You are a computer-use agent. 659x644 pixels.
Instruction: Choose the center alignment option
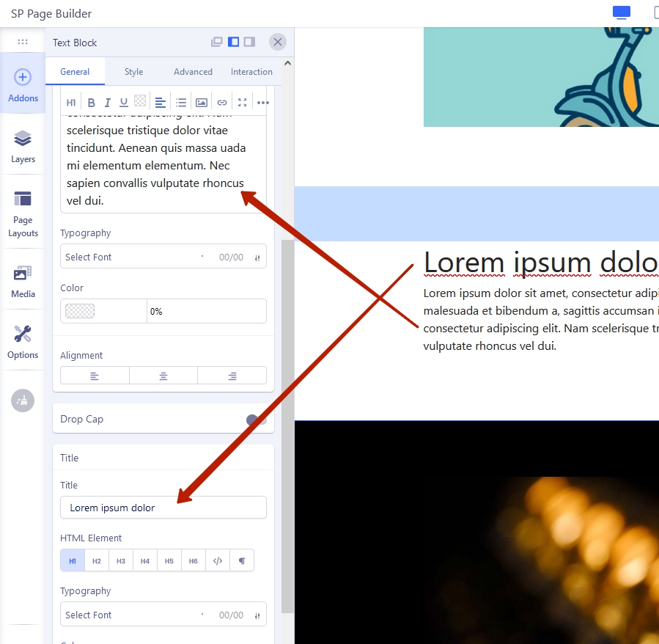163,376
